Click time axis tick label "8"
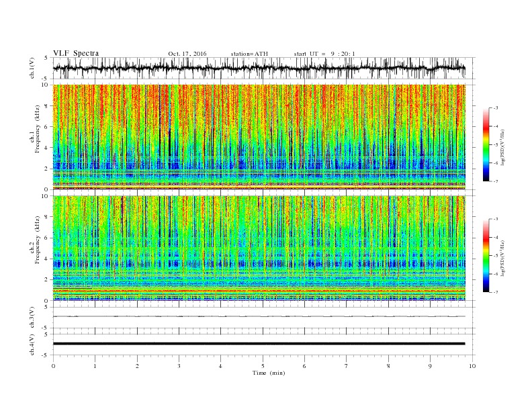 pyautogui.click(x=388, y=366)
